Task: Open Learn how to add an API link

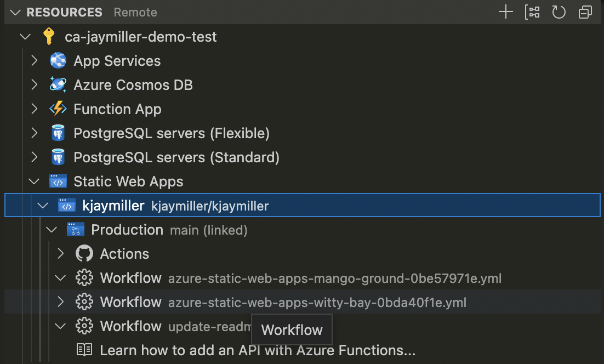Action: tap(258, 350)
